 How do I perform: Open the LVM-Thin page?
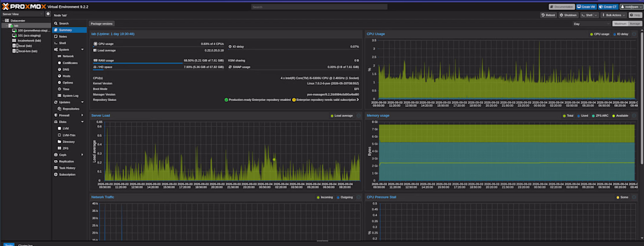(x=69, y=135)
